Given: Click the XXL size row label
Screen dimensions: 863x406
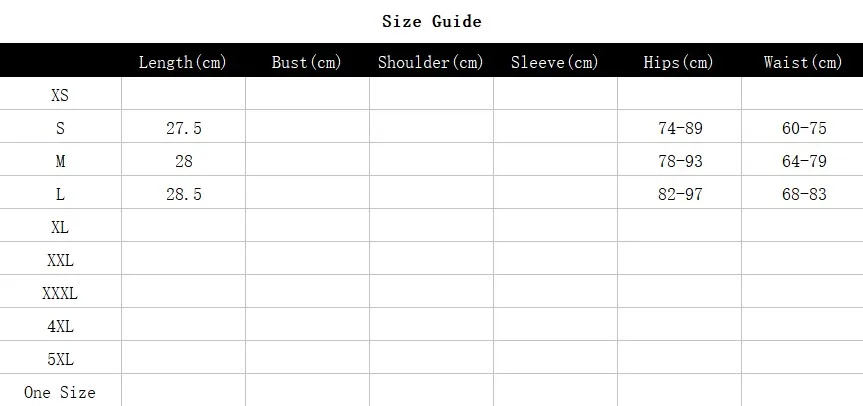Looking at the screenshot, I should point(60,260).
